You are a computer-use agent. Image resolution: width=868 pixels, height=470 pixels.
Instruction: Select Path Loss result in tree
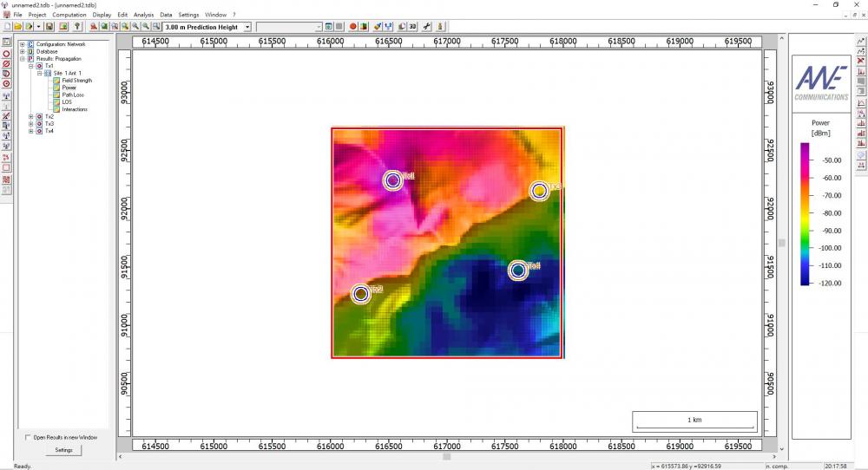pos(73,95)
